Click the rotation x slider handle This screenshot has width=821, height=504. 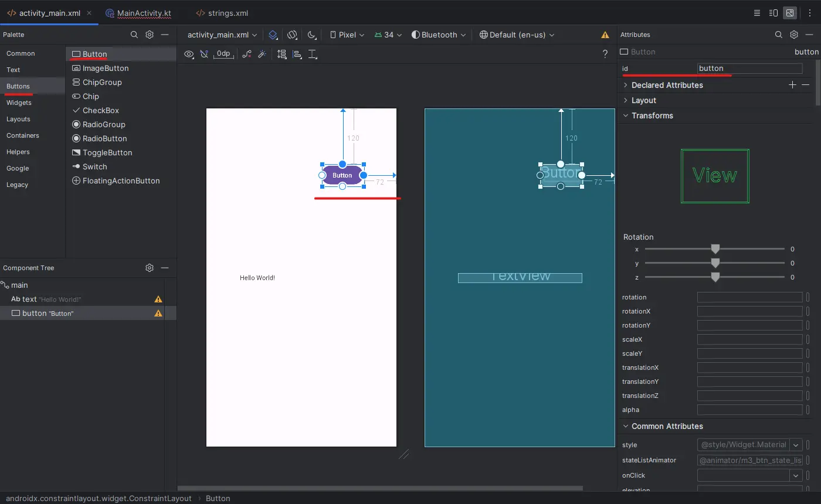click(x=715, y=249)
